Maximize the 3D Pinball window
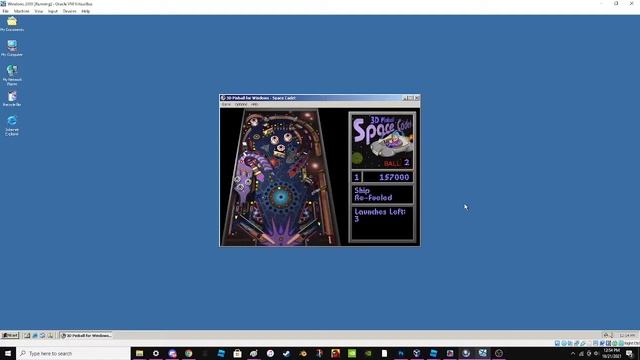The height and width of the screenshot is (360, 640). pyautogui.click(x=410, y=98)
